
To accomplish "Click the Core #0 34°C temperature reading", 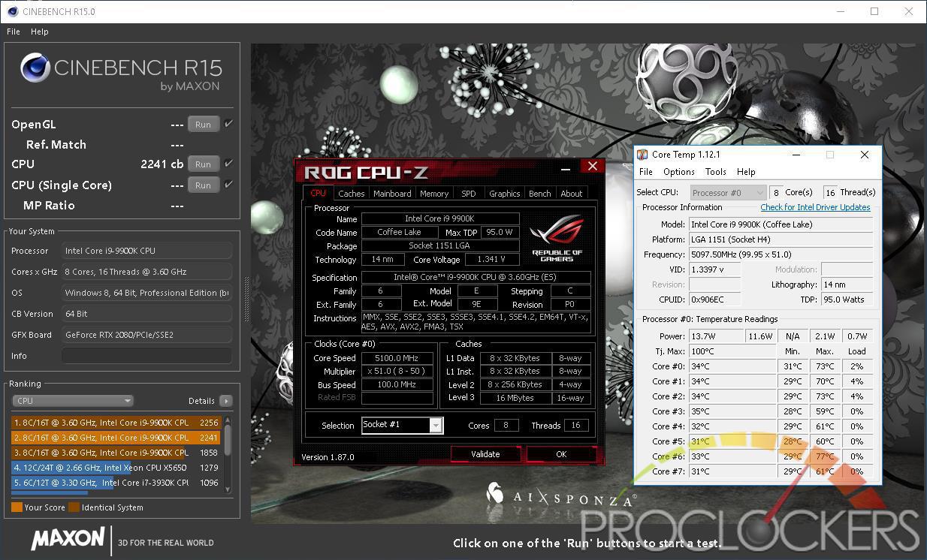I will click(x=732, y=366).
